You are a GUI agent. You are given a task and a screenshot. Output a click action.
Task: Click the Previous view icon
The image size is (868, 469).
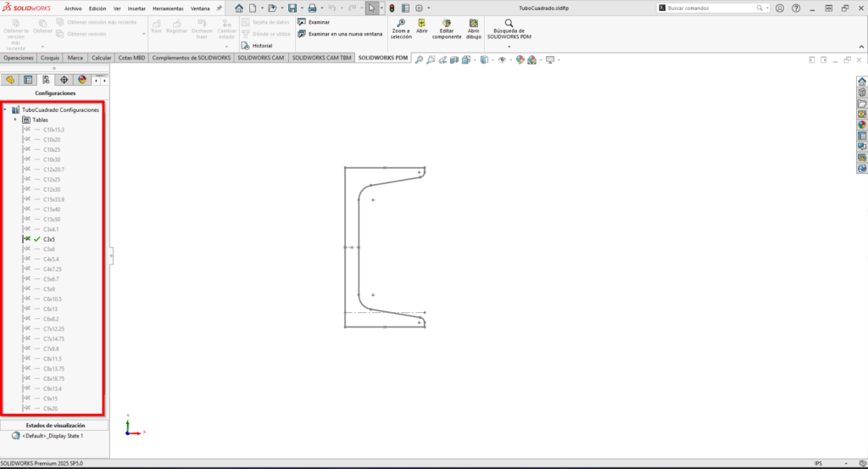click(442, 59)
